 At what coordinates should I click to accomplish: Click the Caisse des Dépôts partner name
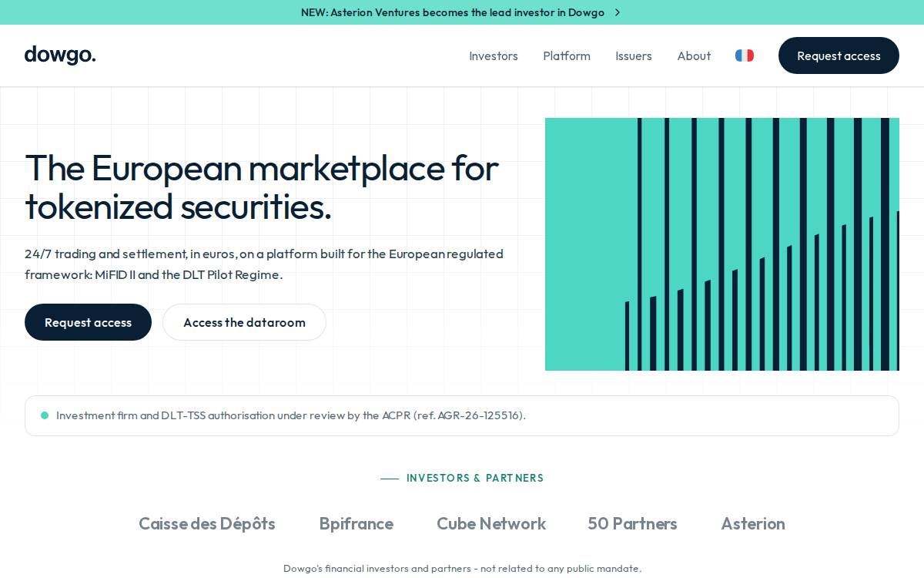click(x=207, y=524)
